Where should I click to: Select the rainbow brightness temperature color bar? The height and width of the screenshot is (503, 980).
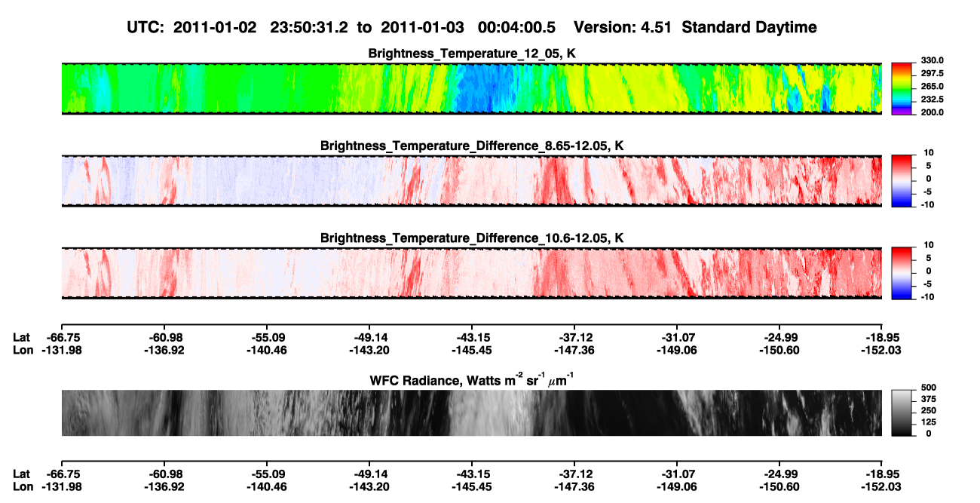(903, 88)
